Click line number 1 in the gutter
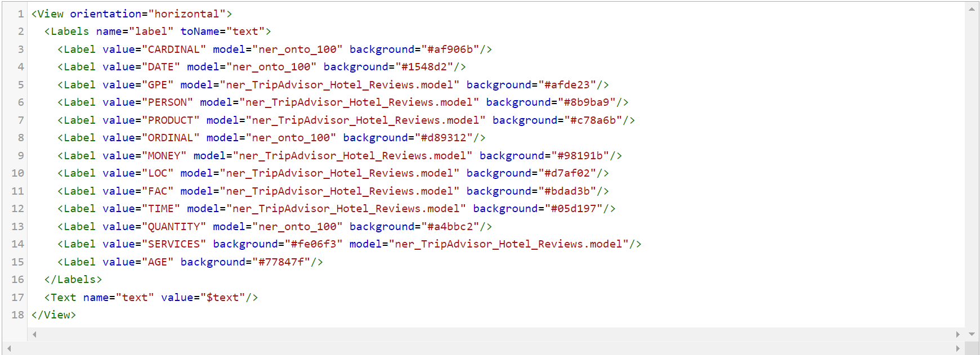The width and height of the screenshot is (980, 355). tap(21, 14)
